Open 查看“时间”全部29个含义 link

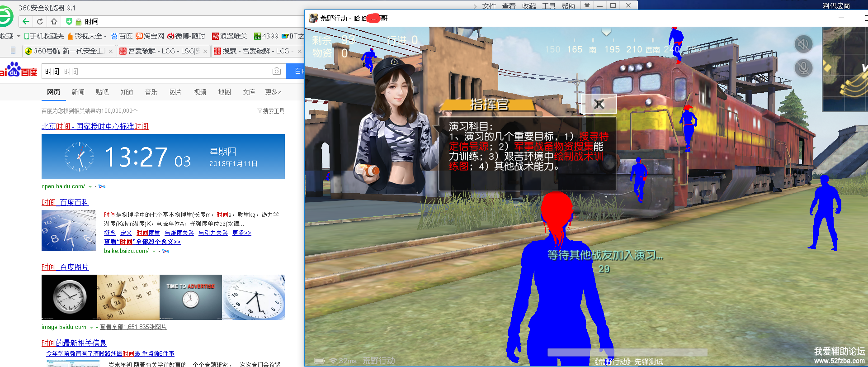tap(142, 242)
